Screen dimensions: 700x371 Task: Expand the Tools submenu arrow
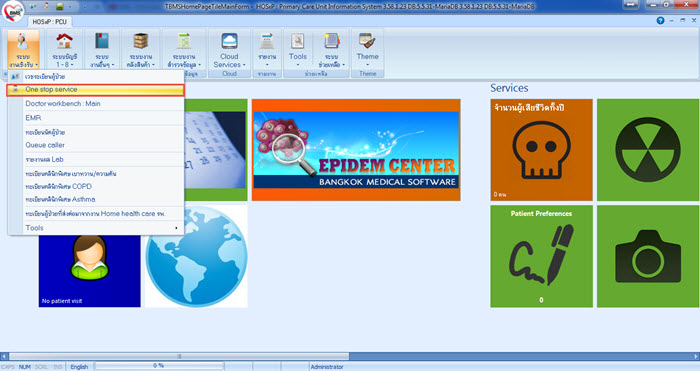click(x=176, y=228)
